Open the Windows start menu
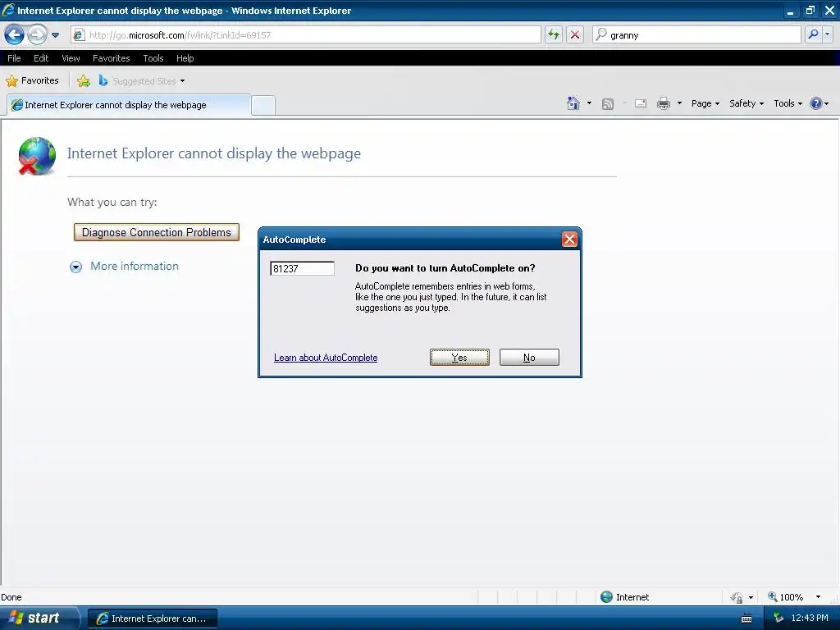This screenshot has width=840, height=630. click(x=39, y=619)
